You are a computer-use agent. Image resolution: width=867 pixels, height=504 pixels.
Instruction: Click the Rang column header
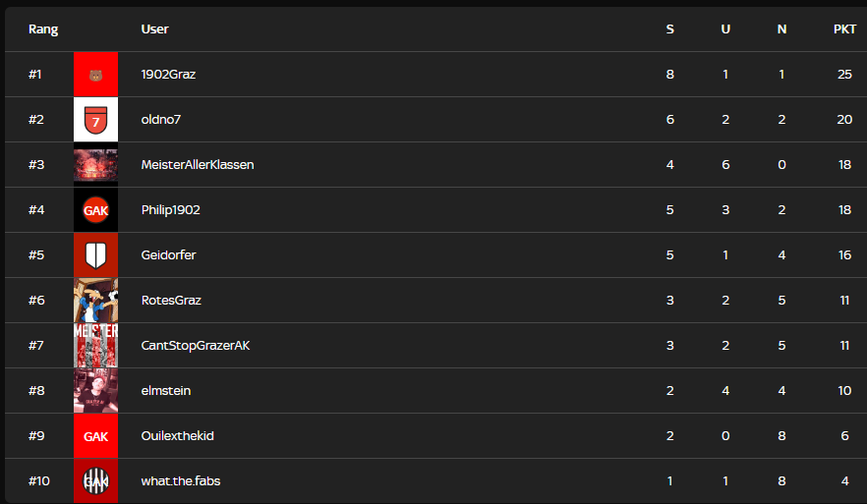43,29
